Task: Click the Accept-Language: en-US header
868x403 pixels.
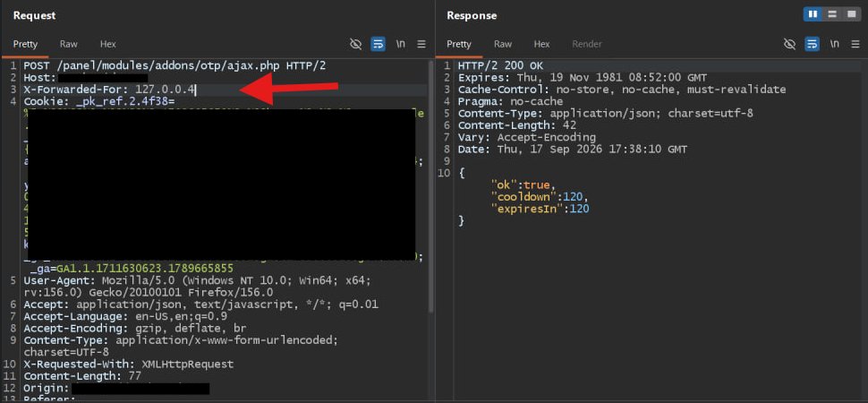Action: [125, 316]
